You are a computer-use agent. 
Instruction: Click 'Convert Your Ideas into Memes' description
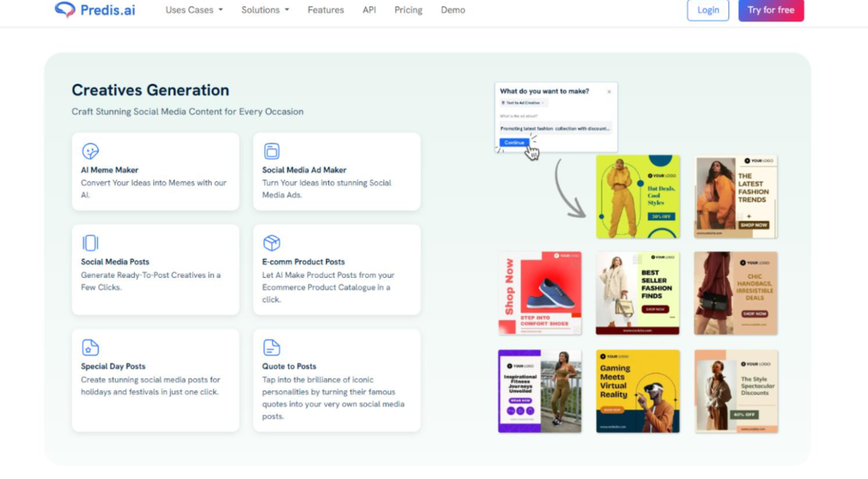click(x=154, y=189)
